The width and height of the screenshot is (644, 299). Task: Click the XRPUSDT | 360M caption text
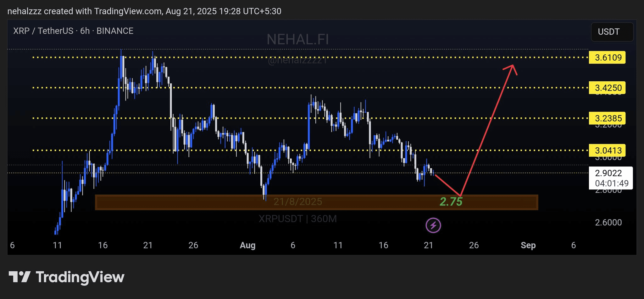pos(298,219)
